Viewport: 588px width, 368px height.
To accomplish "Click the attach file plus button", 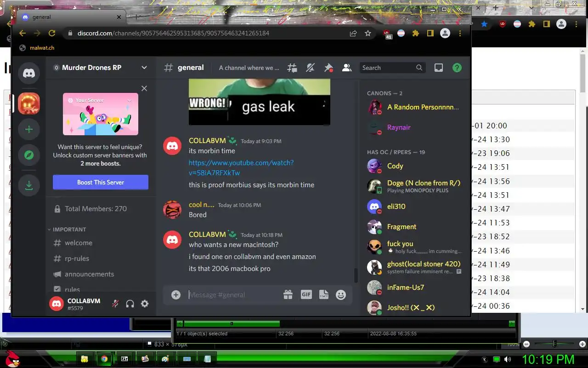I will (x=176, y=295).
